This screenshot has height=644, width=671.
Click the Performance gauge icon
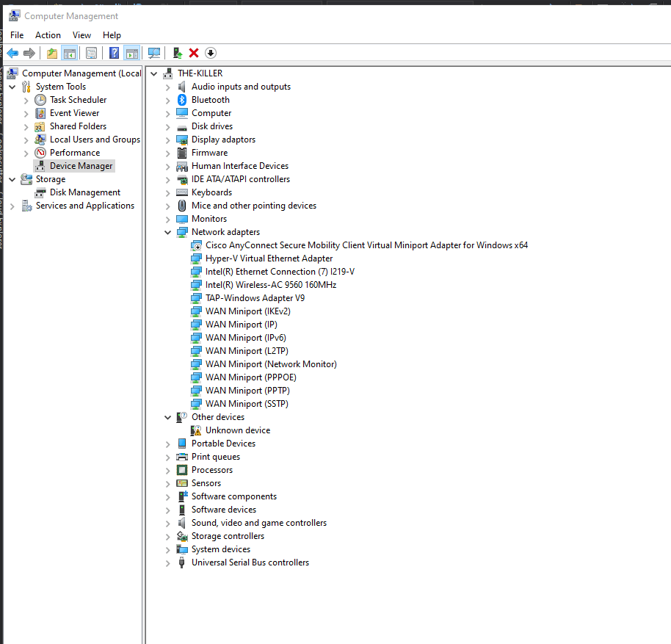[40, 153]
